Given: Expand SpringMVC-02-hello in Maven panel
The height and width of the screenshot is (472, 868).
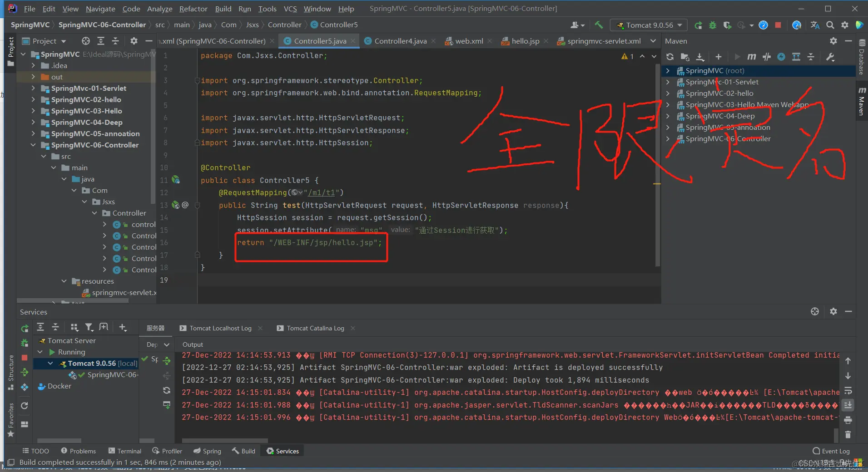Looking at the screenshot, I should (668, 93).
